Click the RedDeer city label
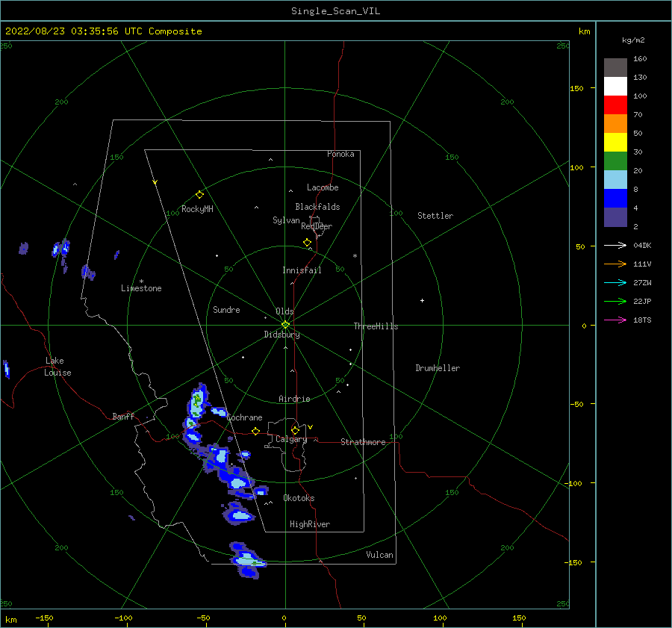Viewport: 672px width, 628px height. 317,226
